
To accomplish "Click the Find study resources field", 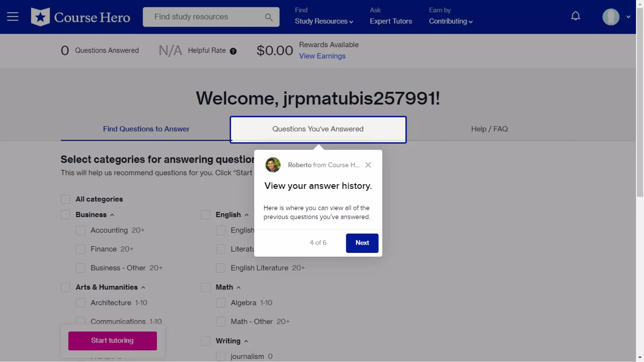I will pyautogui.click(x=204, y=17).
